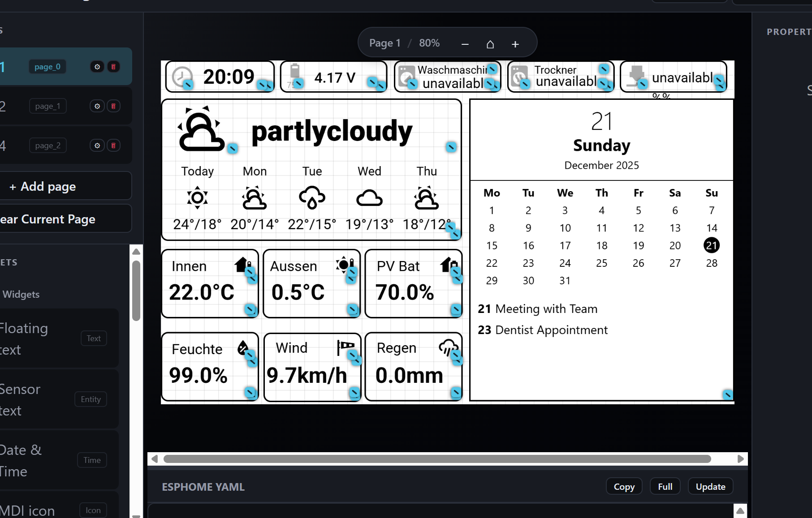This screenshot has height=518, width=812.
Task: Switch to page_1 in the sidebar
Action: [48, 106]
